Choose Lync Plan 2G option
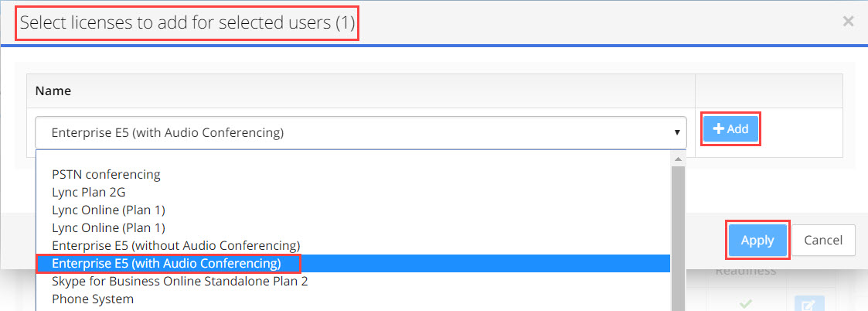Image resolution: width=868 pixels, height=311 pixels. pyautogui.click(x=89, y=193)
